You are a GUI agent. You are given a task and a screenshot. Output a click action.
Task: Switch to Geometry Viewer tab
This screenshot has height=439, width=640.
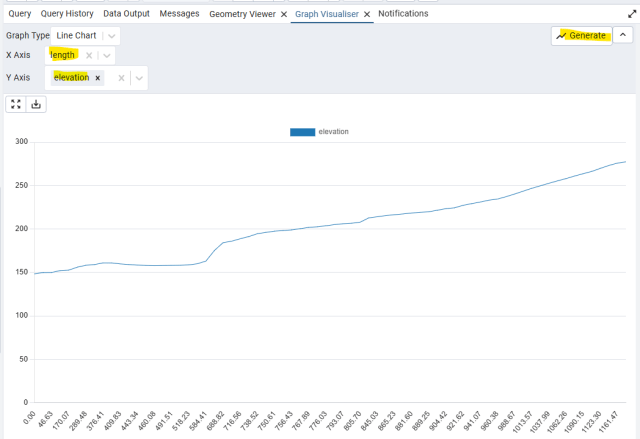pos(242,14)
